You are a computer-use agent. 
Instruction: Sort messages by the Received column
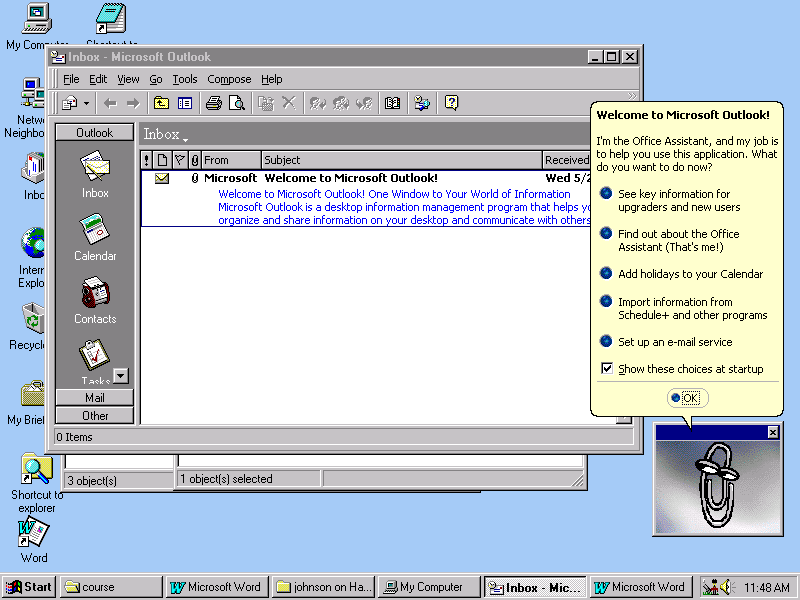coord(566,160)
